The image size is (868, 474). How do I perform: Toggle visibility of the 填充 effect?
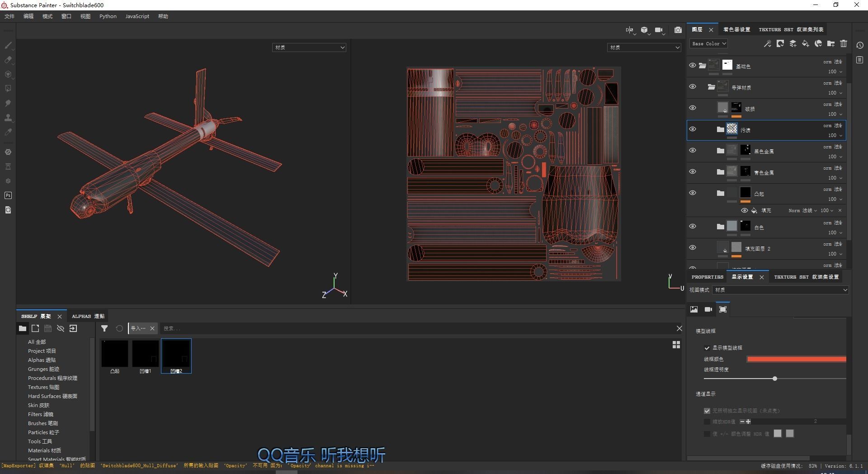pyautogui.click(x=744, y=210)
